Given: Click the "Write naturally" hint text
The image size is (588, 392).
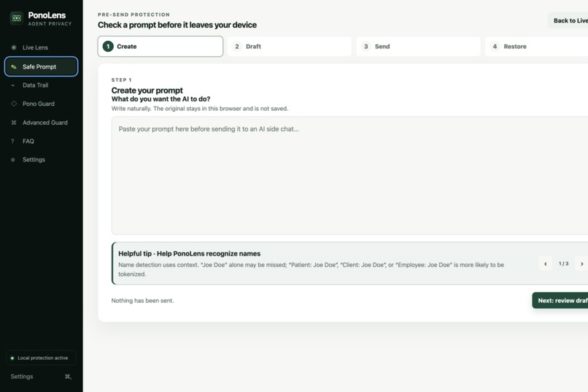Looking at the screenshot, I should click(200, 109).
